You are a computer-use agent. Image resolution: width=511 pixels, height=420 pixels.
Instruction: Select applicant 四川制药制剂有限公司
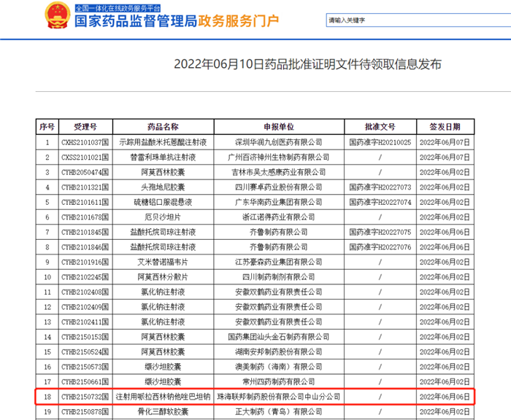point(279,277)
